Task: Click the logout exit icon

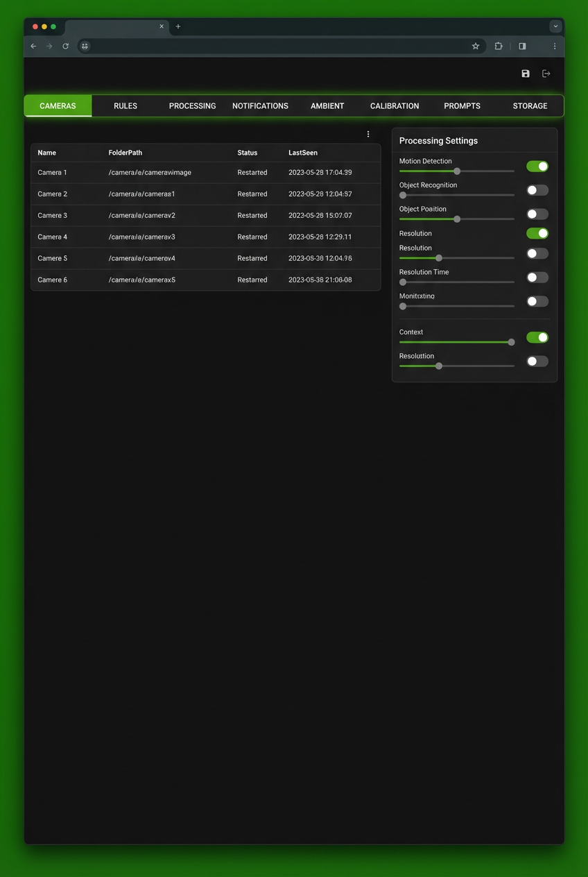Action: click(546, 74)
